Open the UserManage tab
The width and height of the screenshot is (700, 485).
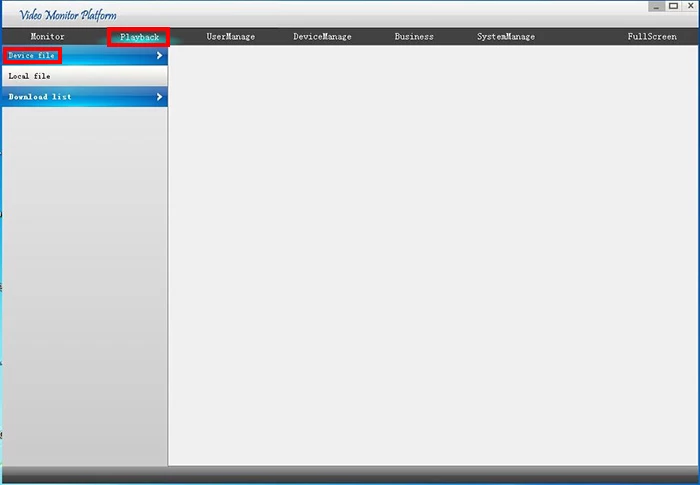pyautogui.click(x=230, y=37)
